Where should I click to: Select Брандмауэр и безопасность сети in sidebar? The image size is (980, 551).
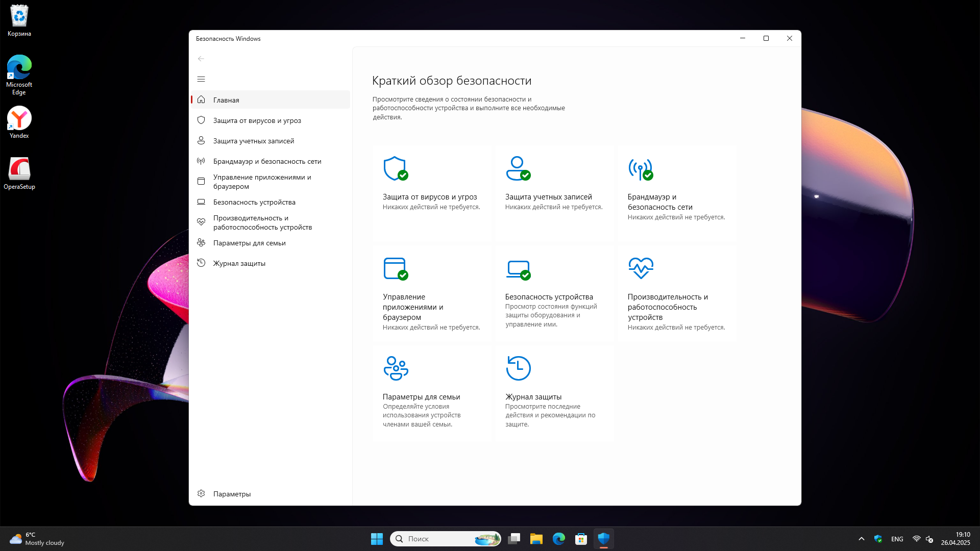267,161
